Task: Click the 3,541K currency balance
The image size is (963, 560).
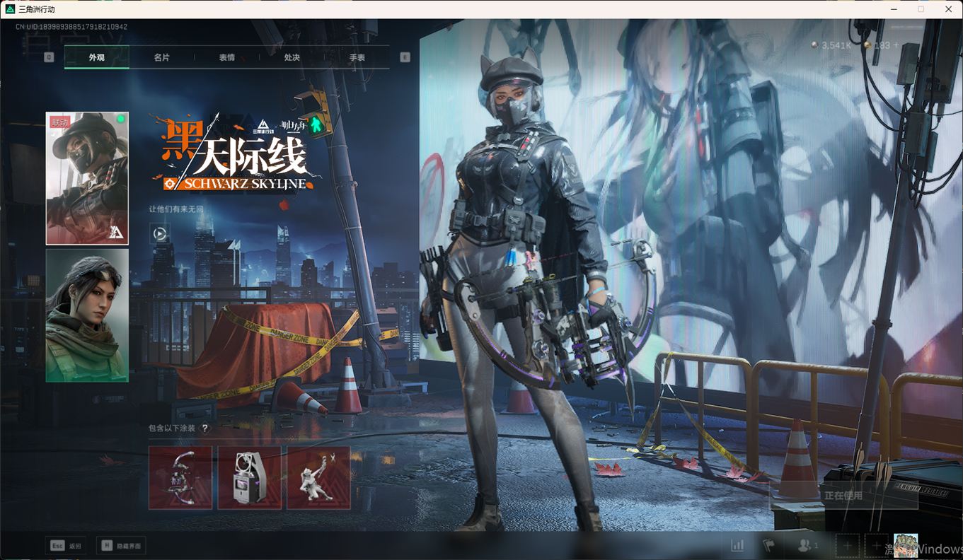Action: click(x=836, y=45)
